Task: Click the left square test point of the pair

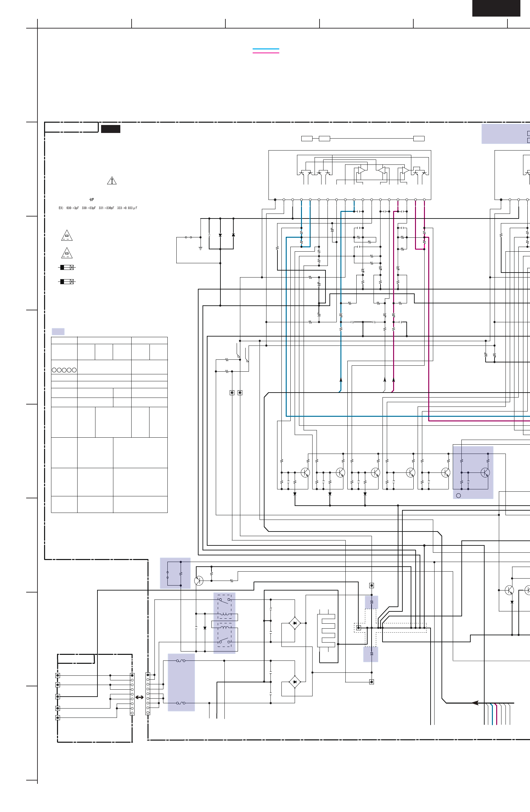Action: (232, 393)
